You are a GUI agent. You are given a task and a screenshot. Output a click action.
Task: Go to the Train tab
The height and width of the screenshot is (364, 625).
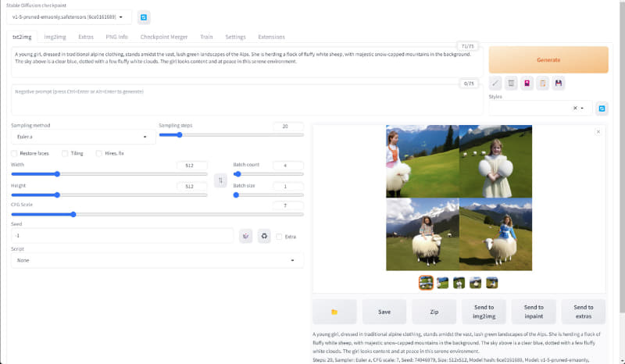pos(206,37)
